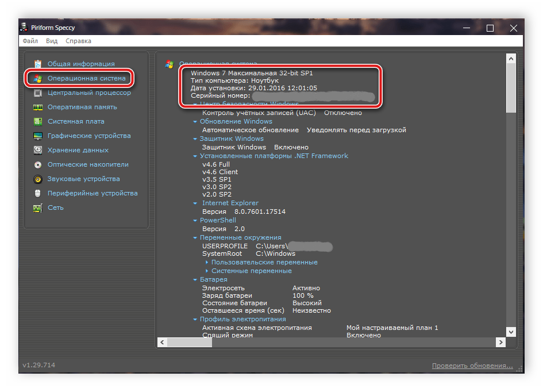Collapse the Батарея section
This screenshot has height=392, width=543.
click(x=195, y=279)
